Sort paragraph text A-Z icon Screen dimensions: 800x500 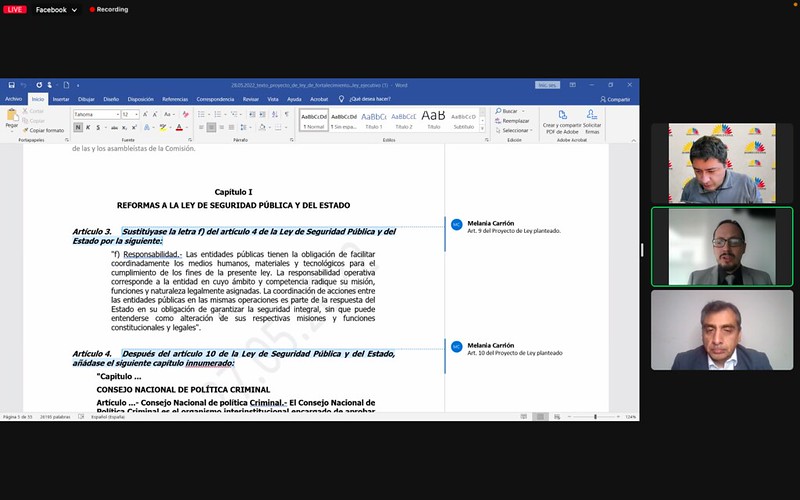pyautogui.click(x=274, y=114)
